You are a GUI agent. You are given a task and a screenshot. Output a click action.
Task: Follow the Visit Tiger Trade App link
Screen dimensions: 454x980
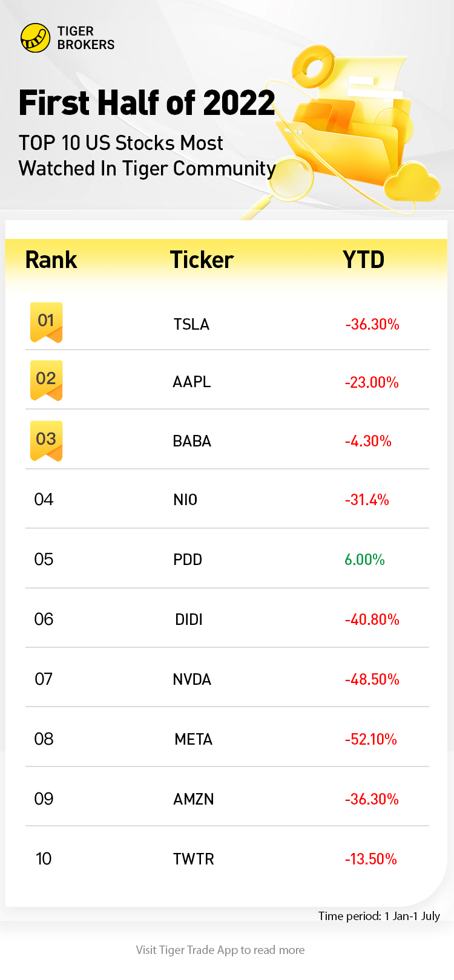pyautogui.click(x=220, y=950)
